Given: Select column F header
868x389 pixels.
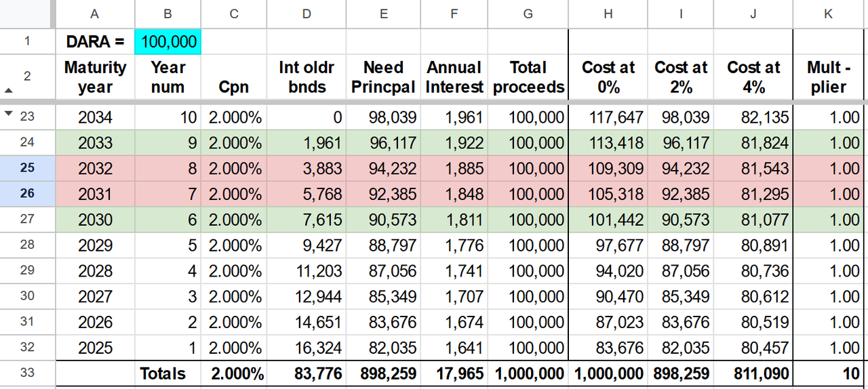Looking at the screenshot, I should [x=454, y=14].
